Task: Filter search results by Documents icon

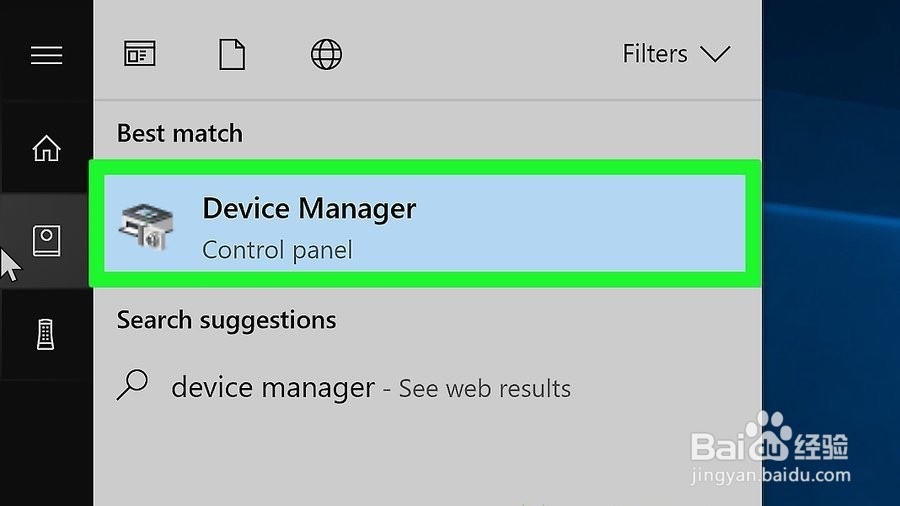Action: tap(232, 54)
